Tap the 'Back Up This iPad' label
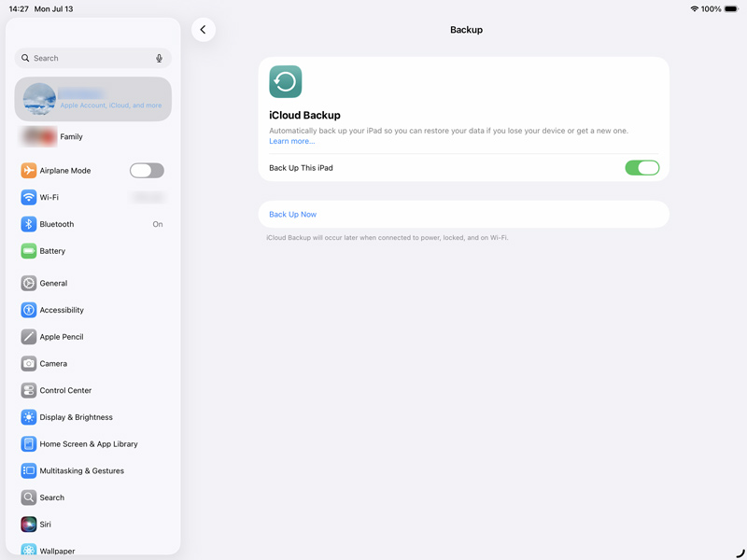 [x=301, y=168]
